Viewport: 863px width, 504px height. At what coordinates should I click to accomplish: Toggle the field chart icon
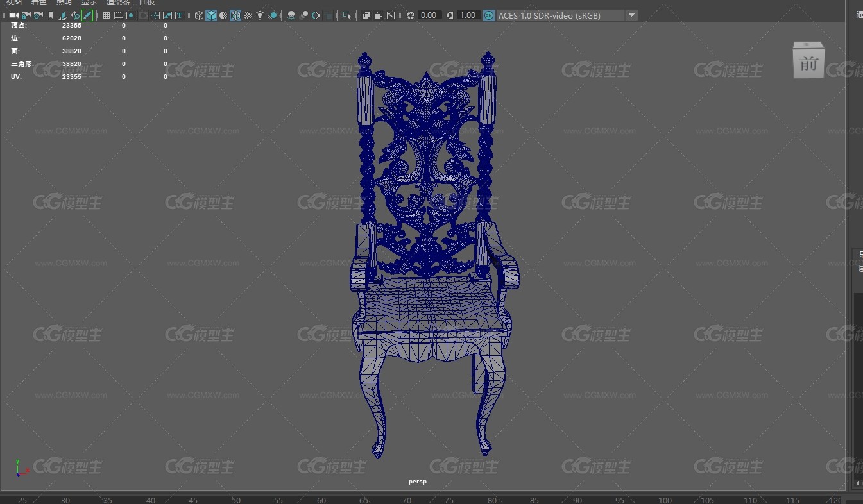tap(155, 15)
